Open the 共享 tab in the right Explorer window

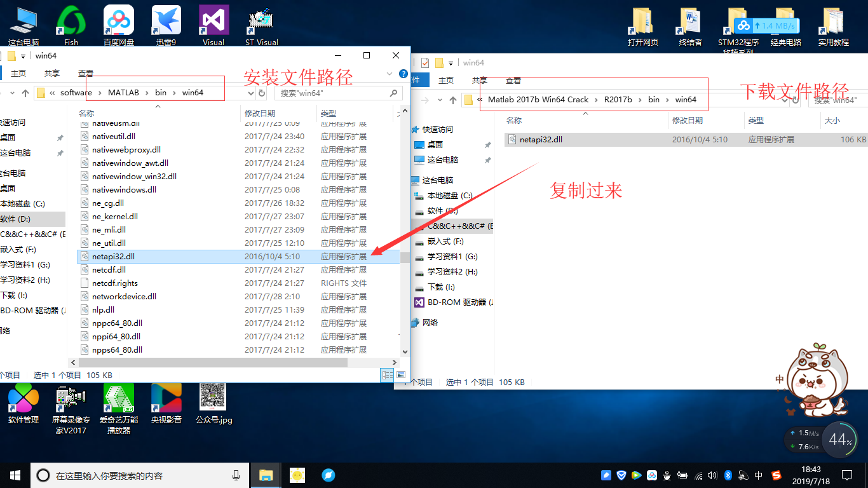(x=480, y=81)
